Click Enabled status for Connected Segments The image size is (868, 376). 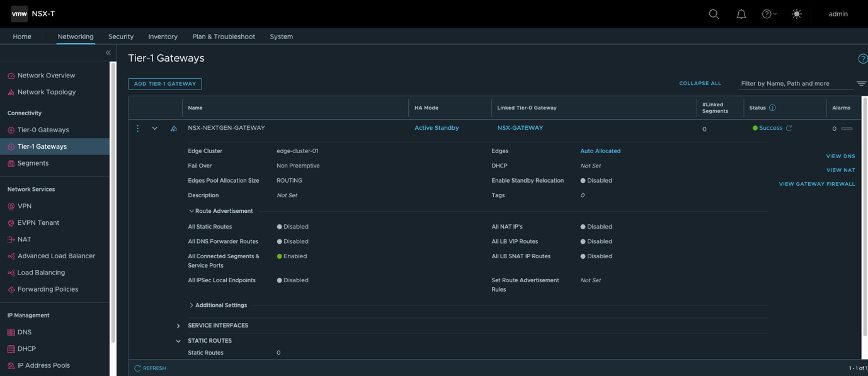[292, 256]
